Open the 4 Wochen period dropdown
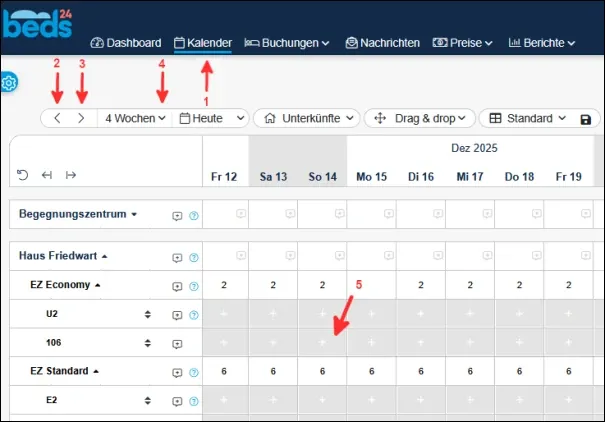The height and width of the screenshot is (422, 605). point(135,118)
